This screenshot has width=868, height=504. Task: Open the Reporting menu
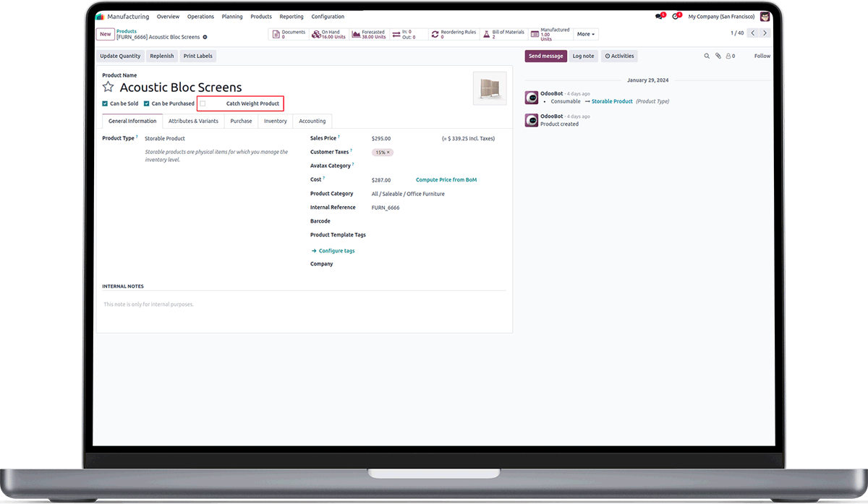(292, 16)
